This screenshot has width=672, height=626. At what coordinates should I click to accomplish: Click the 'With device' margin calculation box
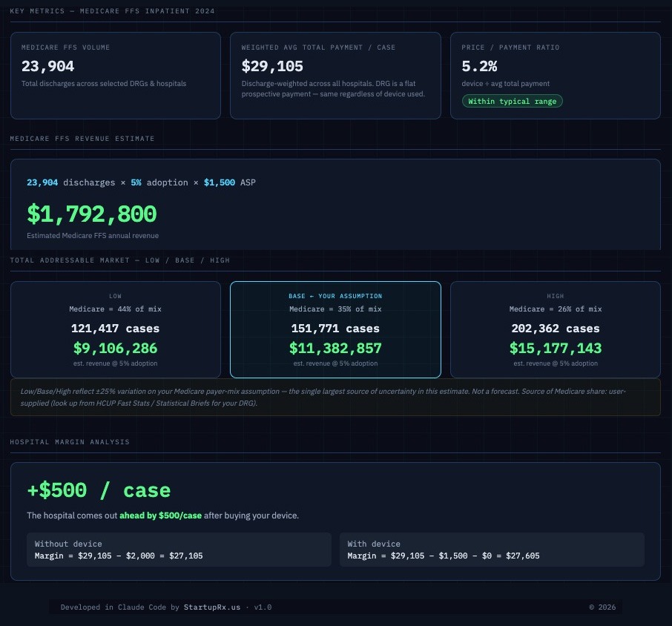click(492, 550)
